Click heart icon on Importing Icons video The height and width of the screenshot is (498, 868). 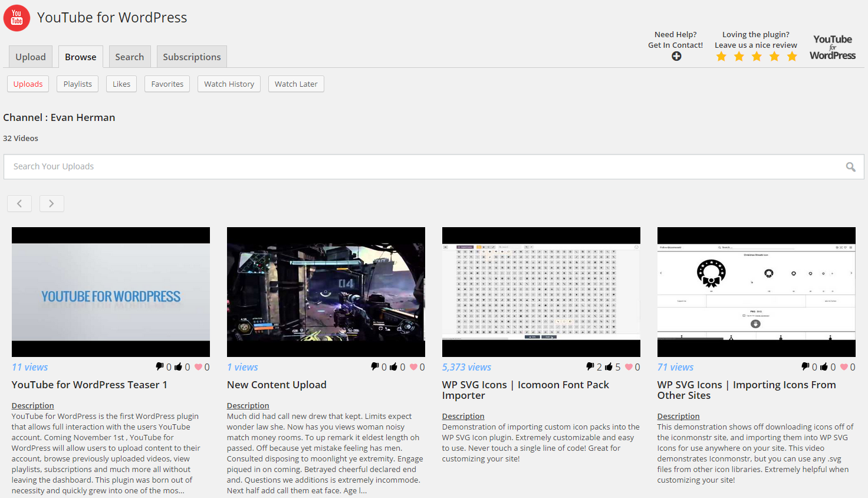pos(844,367)
